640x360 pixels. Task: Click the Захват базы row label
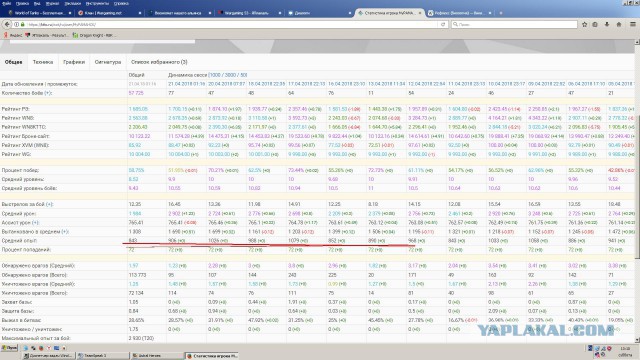pyautogui.click(x=17, y=302)
